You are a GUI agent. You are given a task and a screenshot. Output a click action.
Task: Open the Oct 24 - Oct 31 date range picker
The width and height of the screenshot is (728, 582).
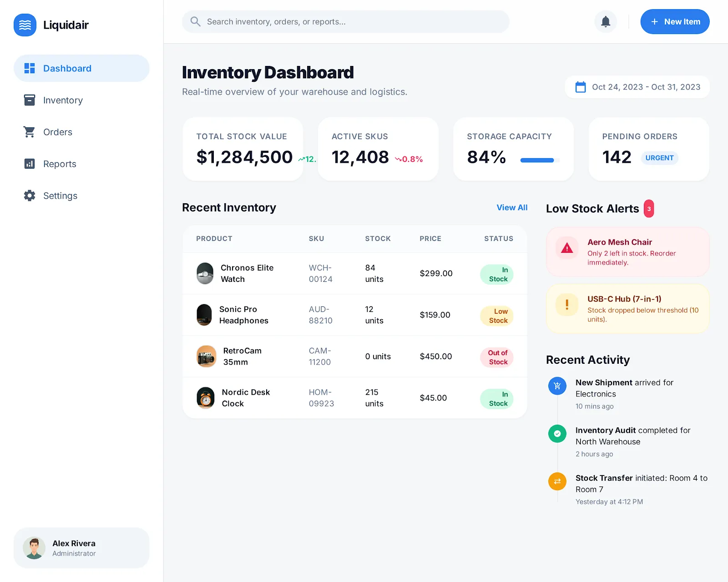(637, 87)
